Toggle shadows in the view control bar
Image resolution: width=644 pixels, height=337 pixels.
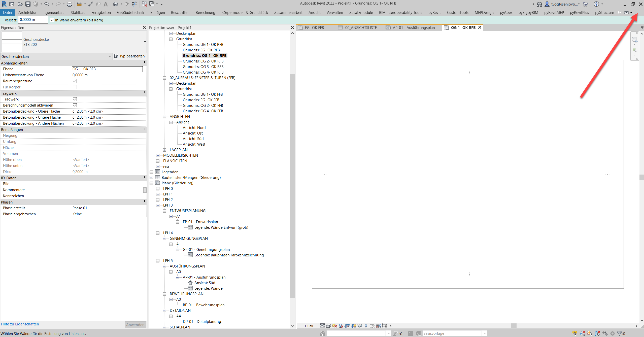pos(341,325)
